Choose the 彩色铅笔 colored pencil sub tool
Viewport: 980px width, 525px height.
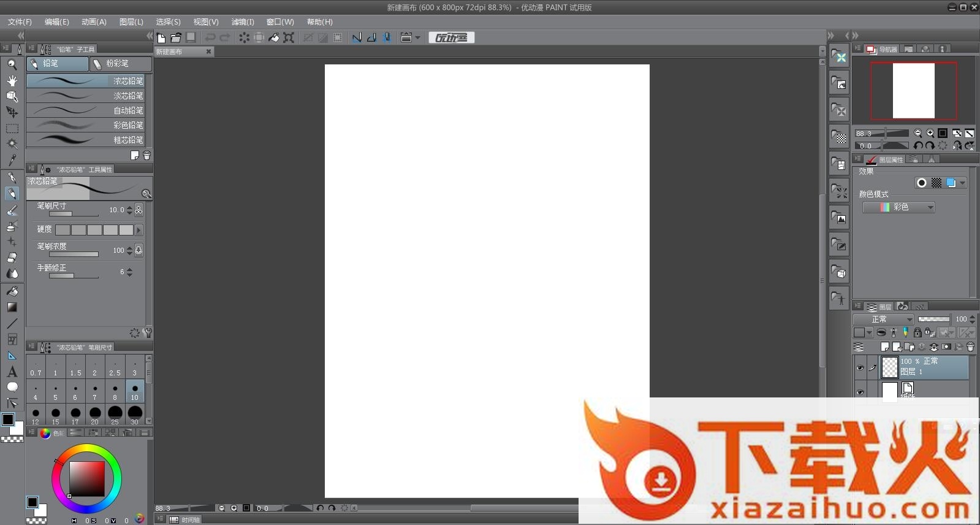(x=86, y=125)
